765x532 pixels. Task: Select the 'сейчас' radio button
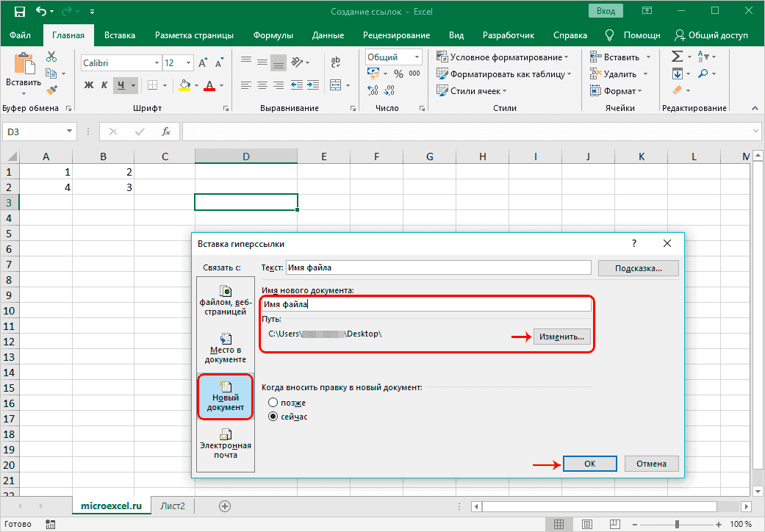[273, 417]
